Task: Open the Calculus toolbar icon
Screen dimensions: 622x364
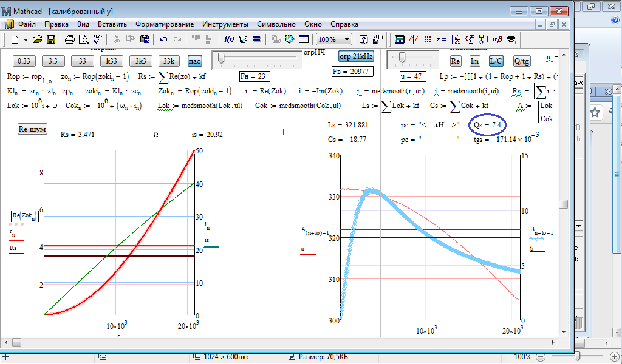Action: tap(455, 39)
